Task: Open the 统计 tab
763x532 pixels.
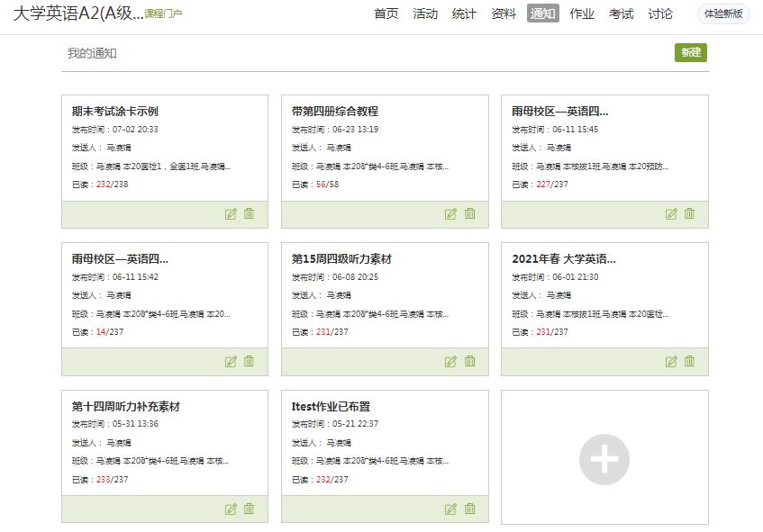Action: pos(464,14)
